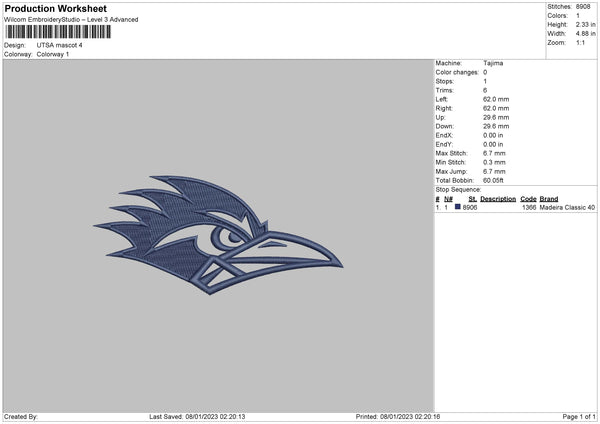Click the Stitches value '8908'
Screen dimensions: 600x424
point(583,7)
